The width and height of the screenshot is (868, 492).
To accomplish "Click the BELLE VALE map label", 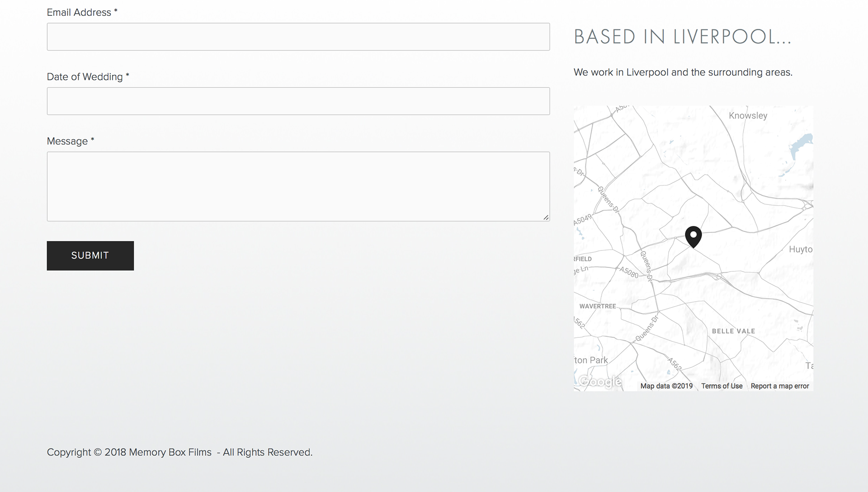I will [x=733, y=331].
